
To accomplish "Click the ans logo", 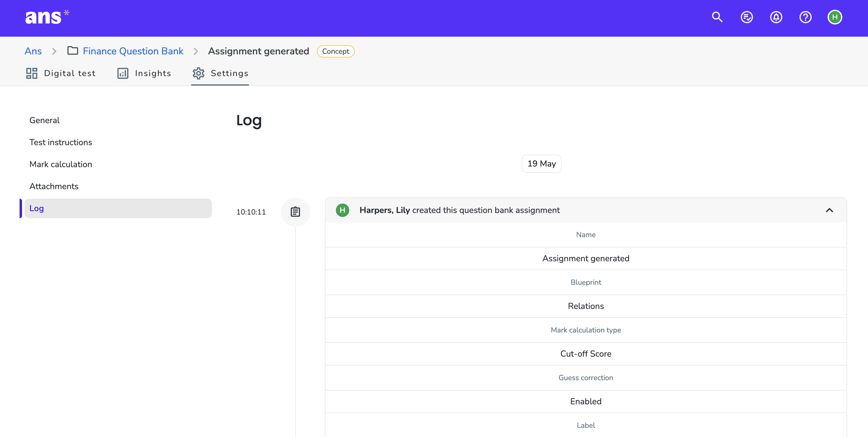I will point(47,17).
